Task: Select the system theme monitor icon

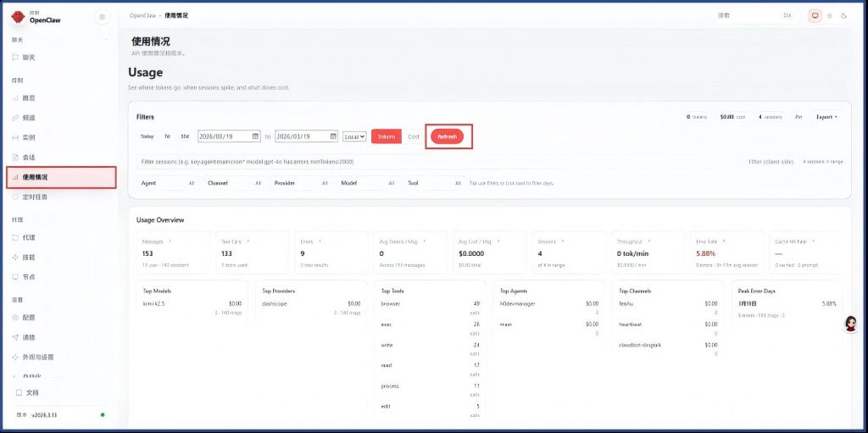Action: (x=815, y=15)
